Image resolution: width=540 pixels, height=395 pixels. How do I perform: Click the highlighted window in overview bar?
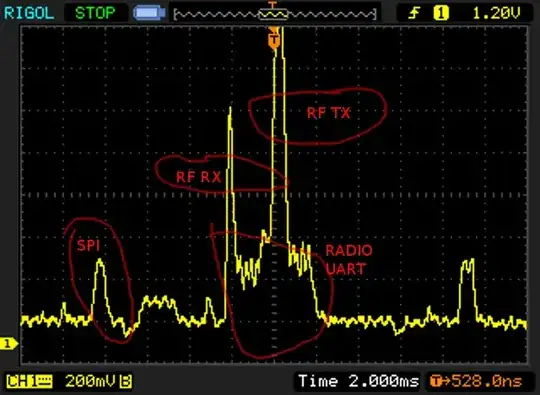point(273,14)
